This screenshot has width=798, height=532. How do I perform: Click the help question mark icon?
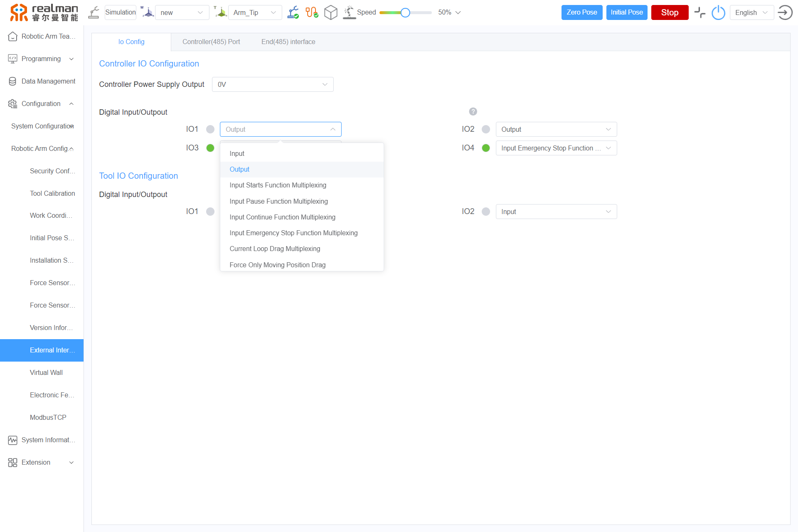click(473, 111)
